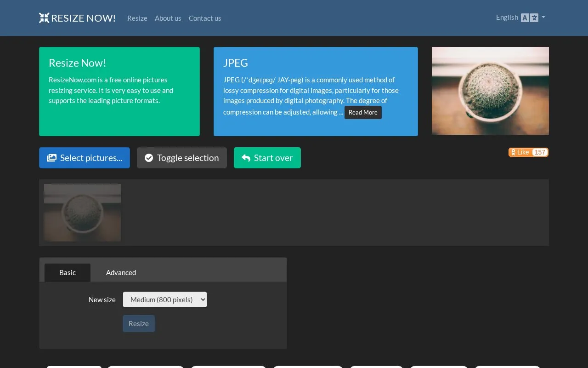Click the Toggle selection button
This screenshot has height=368, width=588.
[182, 158]
